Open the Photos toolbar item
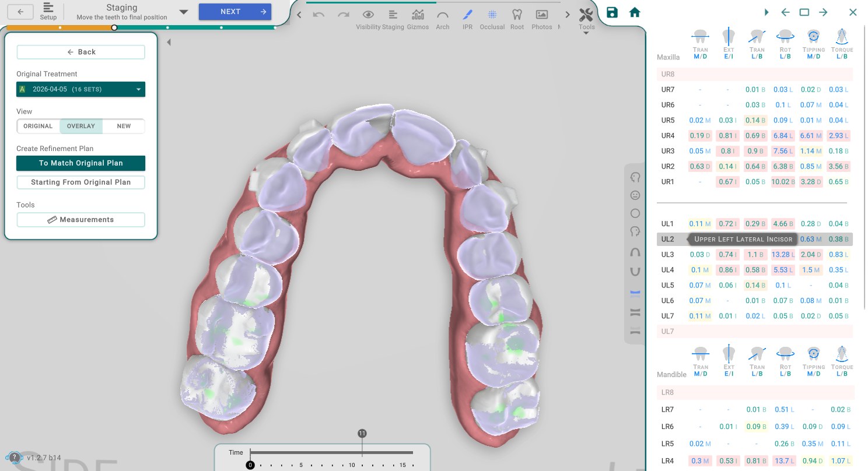Viewport: 868px width, 471px height. pyautogui.click(x=542, y=19)
